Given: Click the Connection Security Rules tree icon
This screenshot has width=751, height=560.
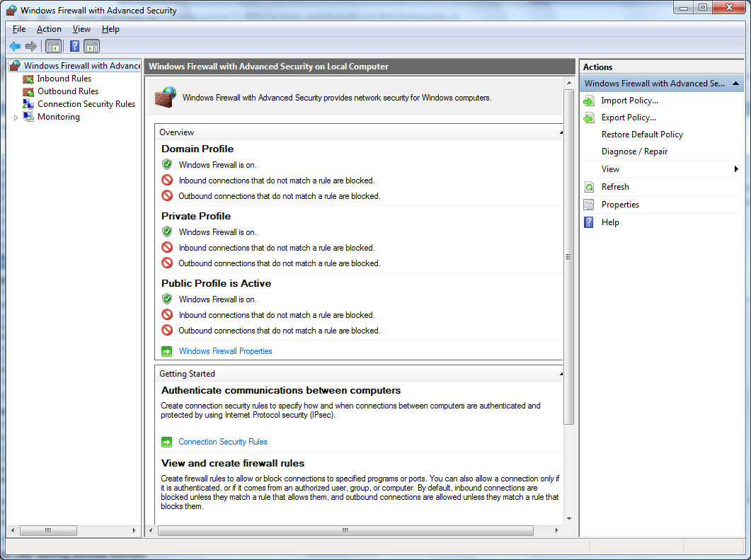Looking at the screenshot, I should point(28,104).
